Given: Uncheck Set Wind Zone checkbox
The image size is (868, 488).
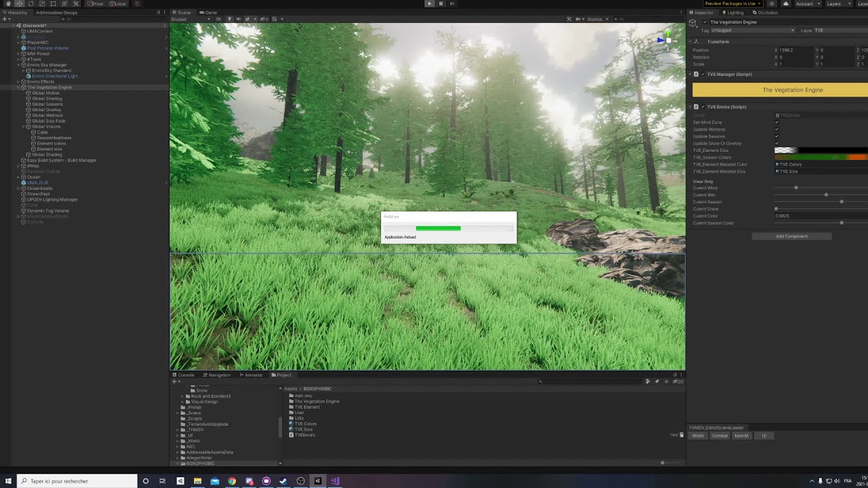Looking at the screenshot, I should point(777,122).
